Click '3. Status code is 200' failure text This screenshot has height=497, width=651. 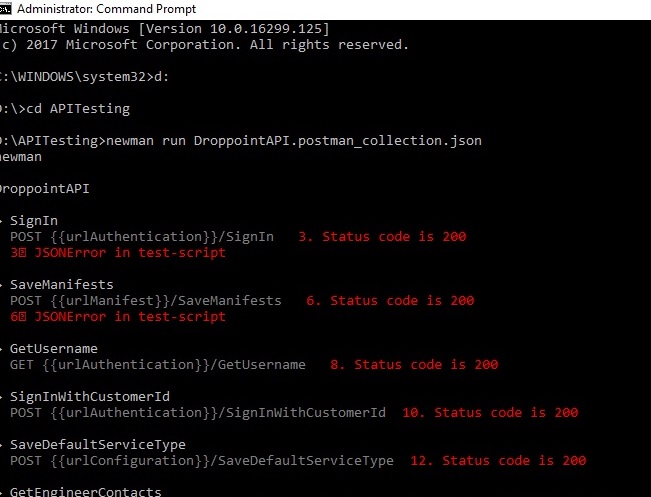(x=382, y=237)
